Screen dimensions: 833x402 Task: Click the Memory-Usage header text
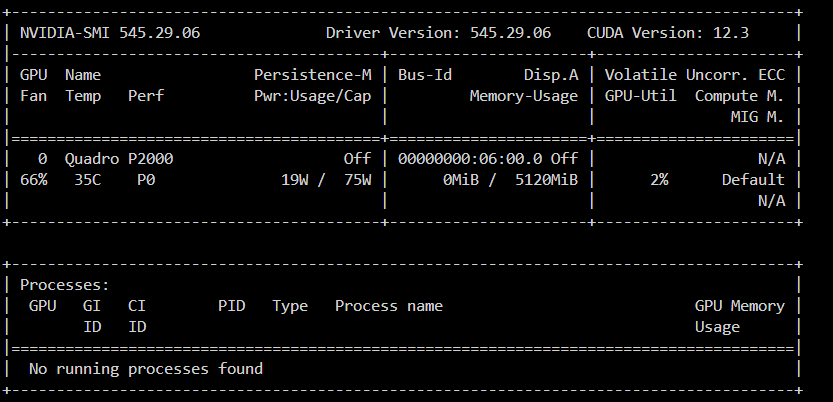(x=524, y=96)
